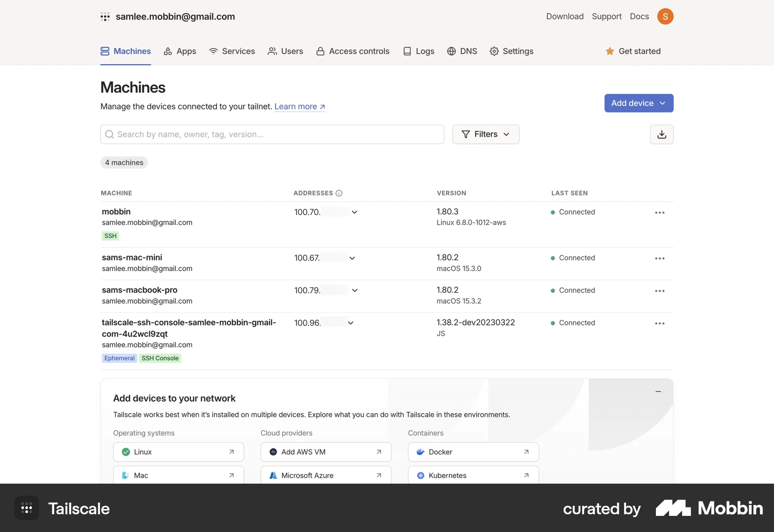Open the Users section icon
The height and width of the screenshot is (532, 774).
point(273,51)
